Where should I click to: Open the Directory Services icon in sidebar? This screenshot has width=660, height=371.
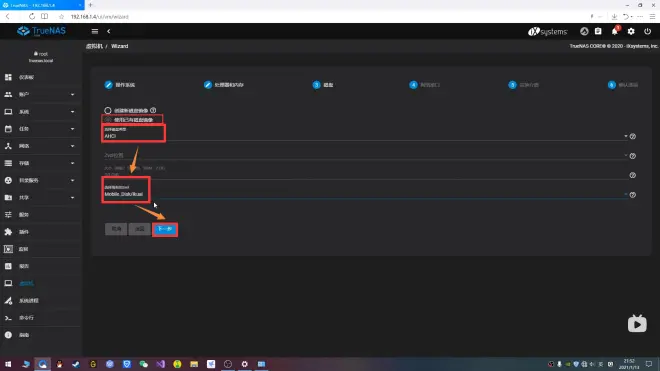tap(8, 180)
